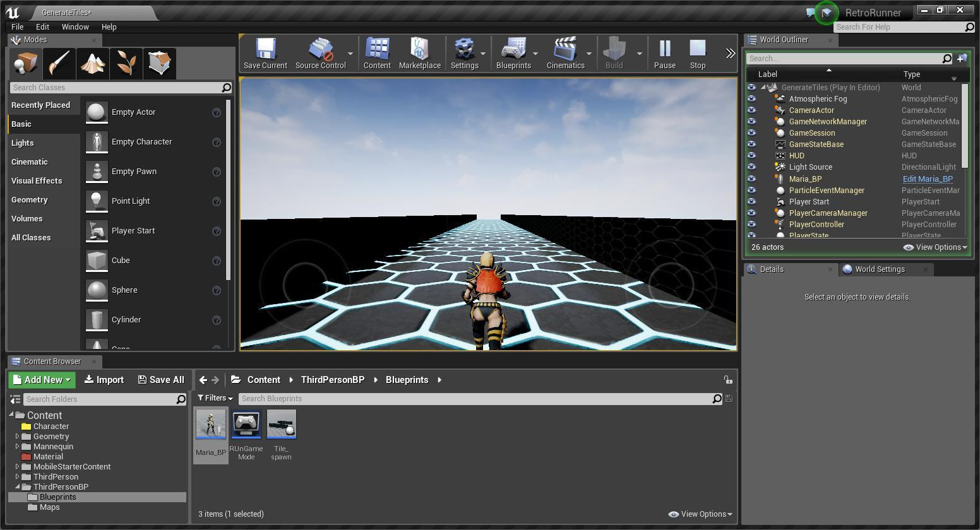Switch to Foliage mode icon

126,63
